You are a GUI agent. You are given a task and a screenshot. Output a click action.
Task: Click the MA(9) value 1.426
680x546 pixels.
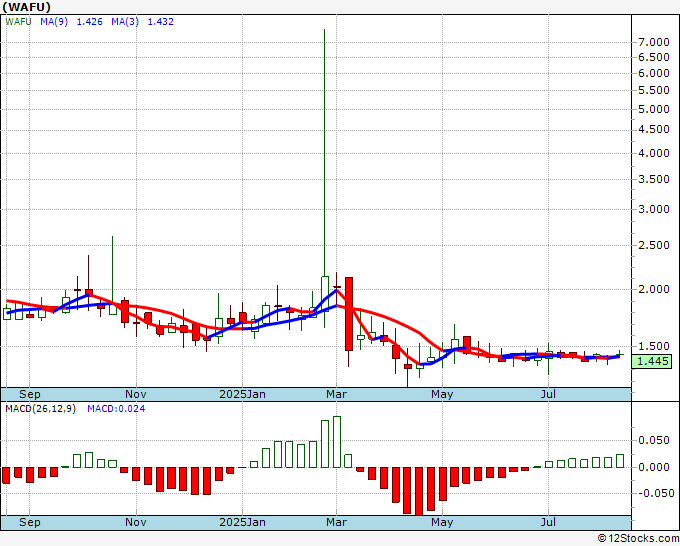[89, 22]
